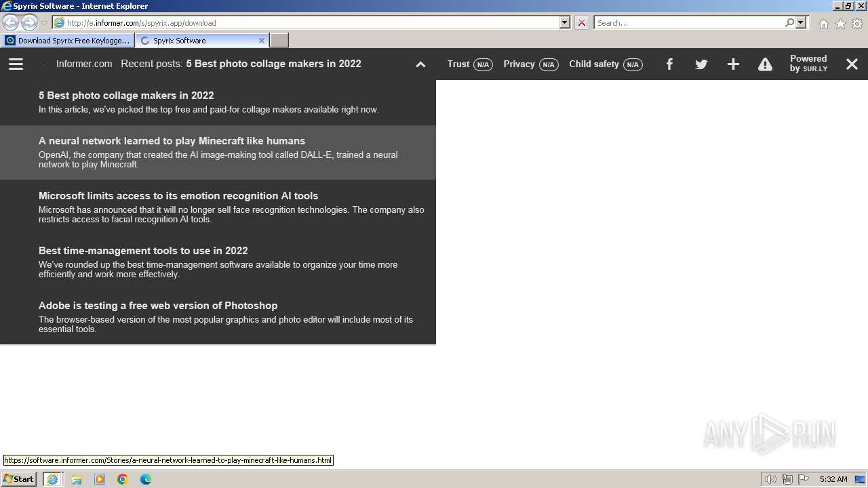Open the Start menu
The image size is (868, 488).
[18, 479]
